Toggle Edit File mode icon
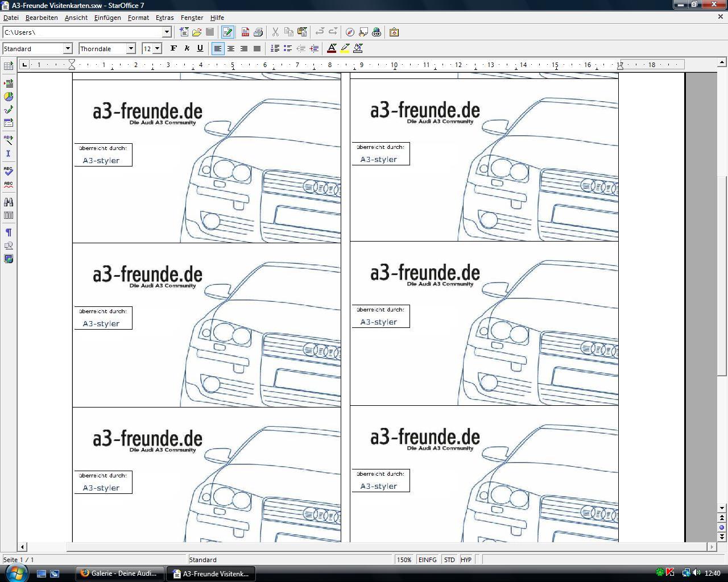The image size is (728, 582). pyautogui.click(x=227, y=32)
